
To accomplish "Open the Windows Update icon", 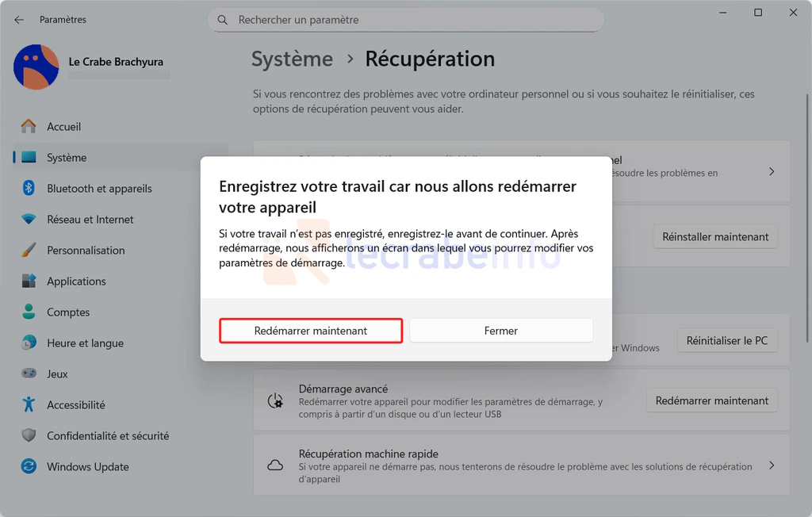I will click(x=29, y=467).
